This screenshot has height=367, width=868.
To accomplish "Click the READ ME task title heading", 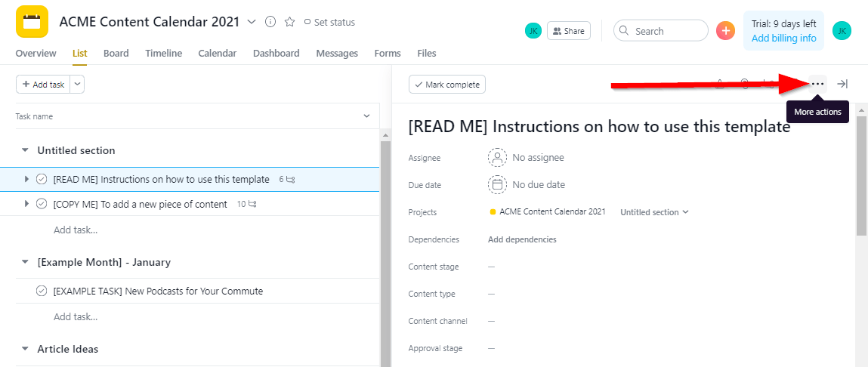I will (x=599, y=128).
